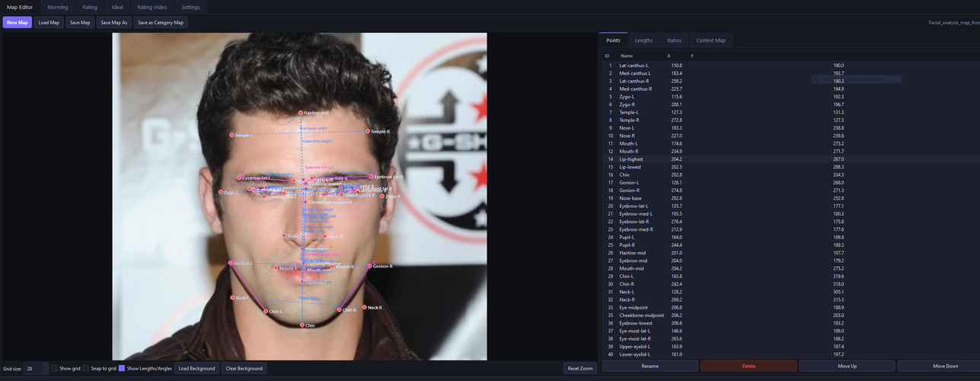Select the Pupil-L row in points list

point(790,237)
